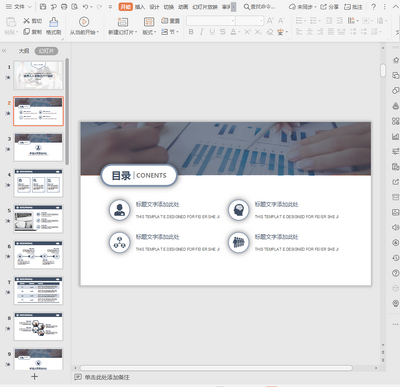Toggle Strikethrough formatting
This screenshot has width=400, height=387.
(223, 32)
